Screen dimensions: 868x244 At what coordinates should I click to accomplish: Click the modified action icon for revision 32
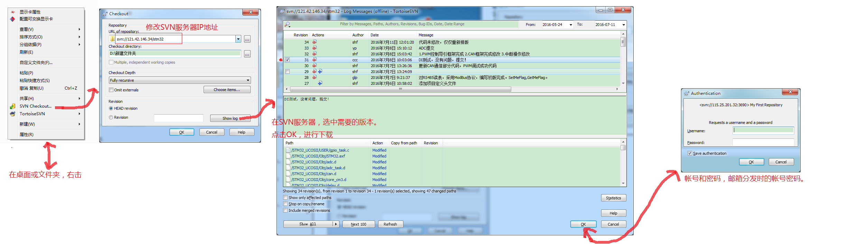tap(315, 54)
